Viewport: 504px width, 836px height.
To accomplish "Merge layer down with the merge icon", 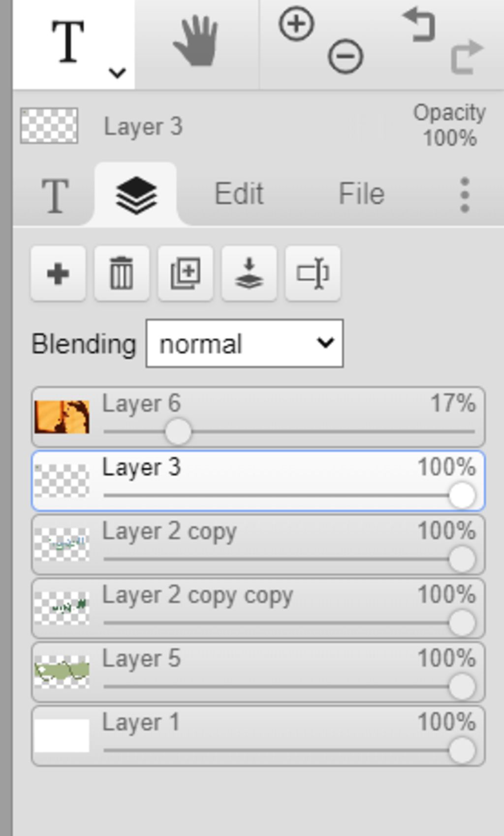I will pyautogui.click(x=249, y=273).
